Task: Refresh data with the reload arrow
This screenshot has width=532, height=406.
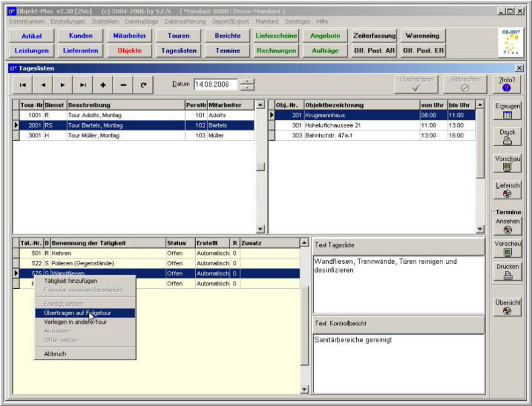Action: [x=143, y=85]
